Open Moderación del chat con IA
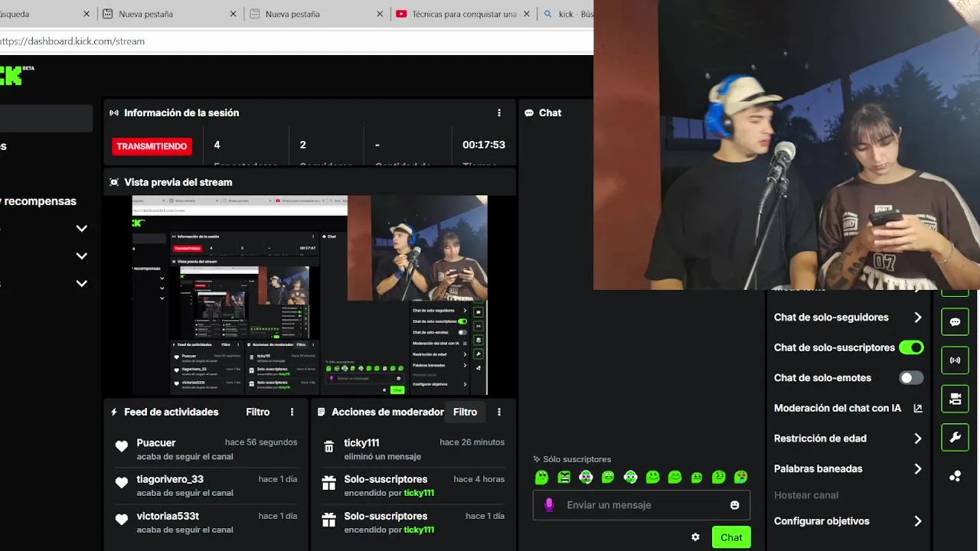 tap(838, 409)
